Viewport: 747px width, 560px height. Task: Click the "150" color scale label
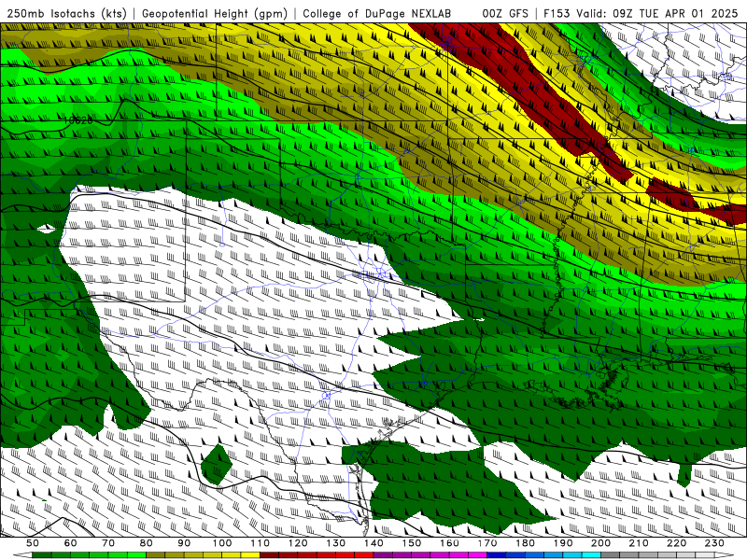tap(412, 543)
